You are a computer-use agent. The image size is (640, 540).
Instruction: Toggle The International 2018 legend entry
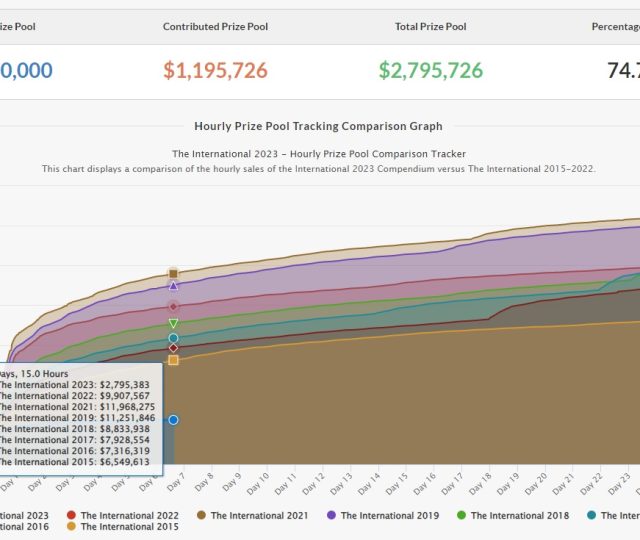[x=511, y=515]
